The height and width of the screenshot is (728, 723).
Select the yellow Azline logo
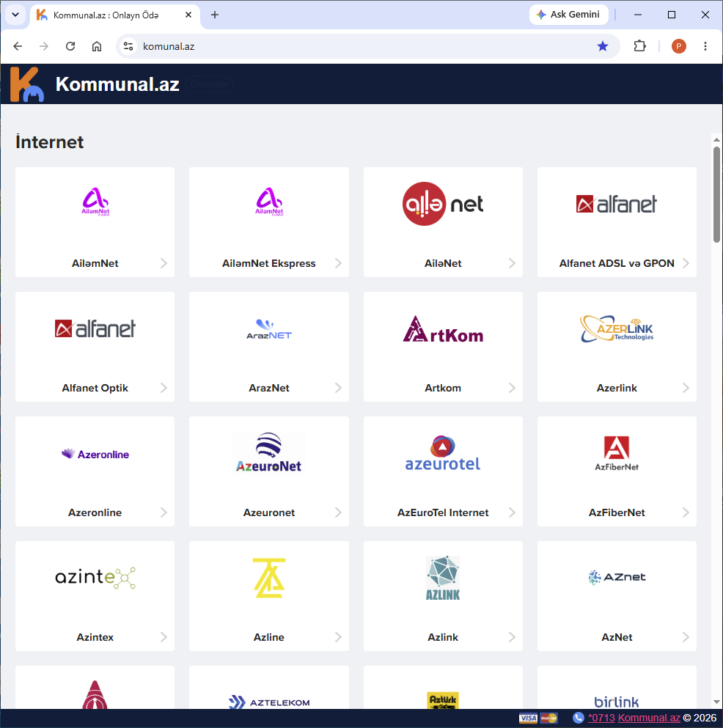pyautogui.click(x=269, y=578)
